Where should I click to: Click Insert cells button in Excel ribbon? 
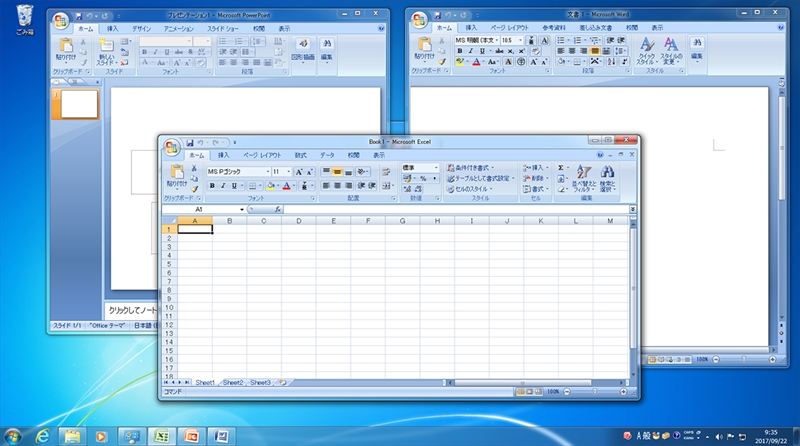point(535,168)
